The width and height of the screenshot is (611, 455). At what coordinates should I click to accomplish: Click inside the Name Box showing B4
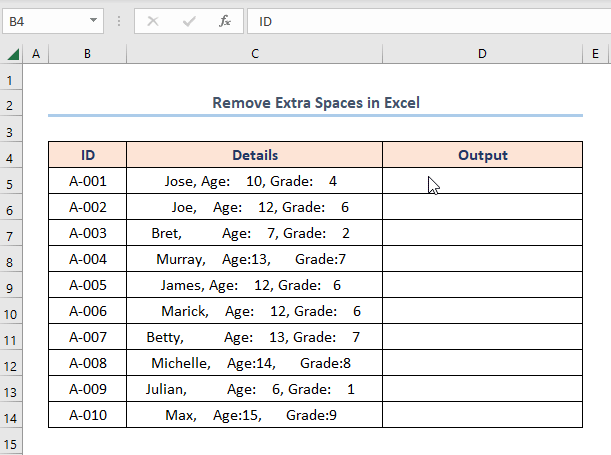tap(45, 20)
